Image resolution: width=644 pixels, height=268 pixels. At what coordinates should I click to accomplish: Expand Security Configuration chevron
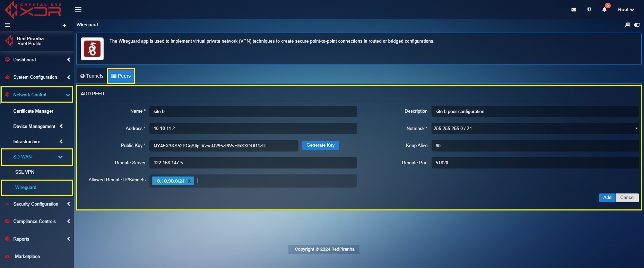coord(69,204)
